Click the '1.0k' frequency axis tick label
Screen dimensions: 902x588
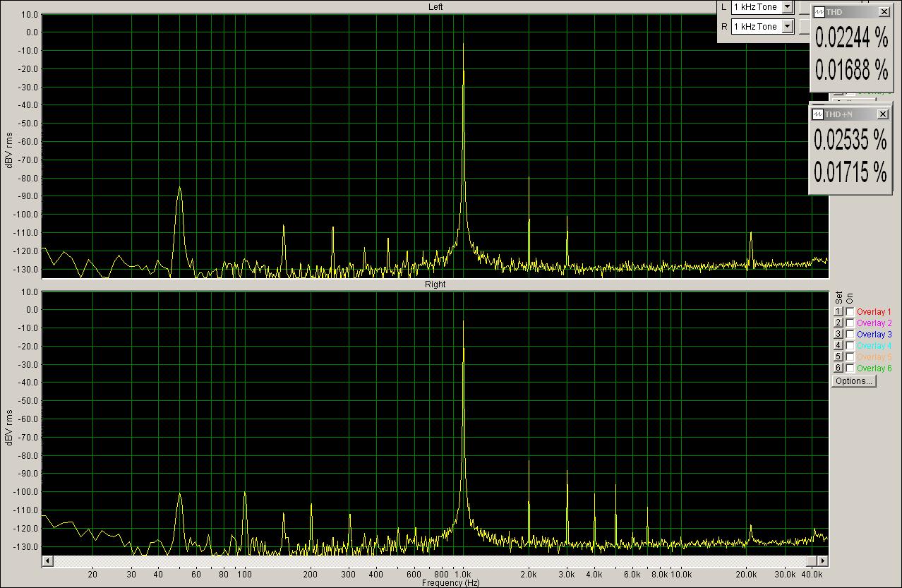pos(463,575)
